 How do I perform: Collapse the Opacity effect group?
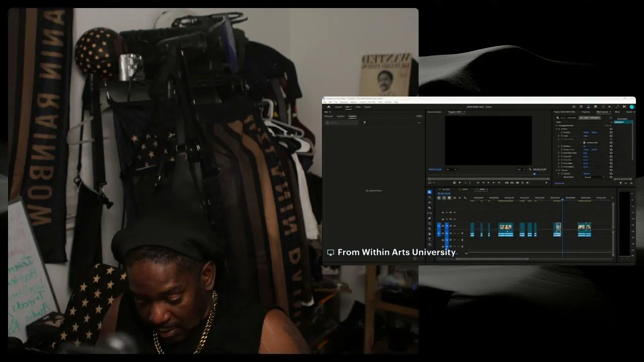point(557,170)
